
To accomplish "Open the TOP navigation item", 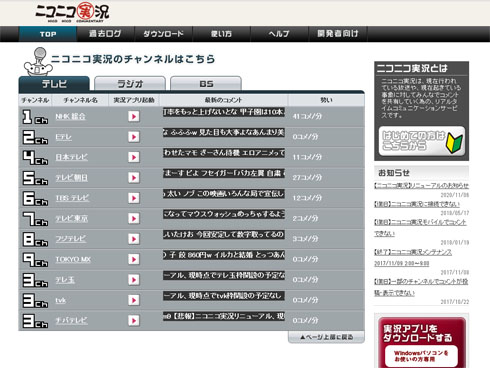I will click(x=48, y=34).
